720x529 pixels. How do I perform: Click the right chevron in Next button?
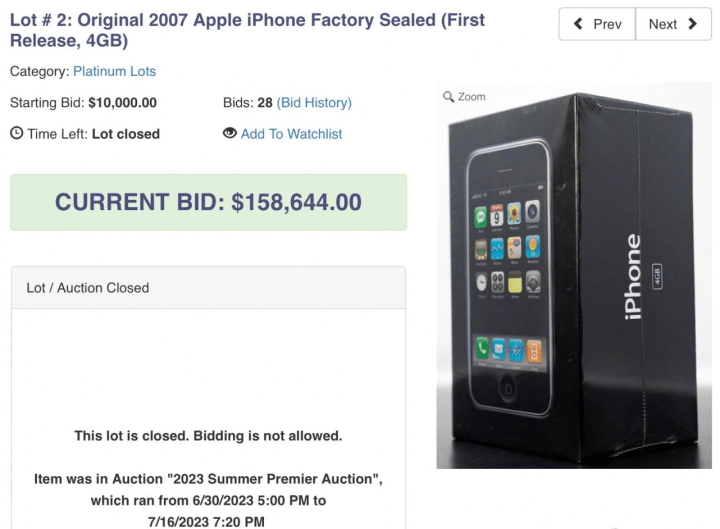(692, 24)
